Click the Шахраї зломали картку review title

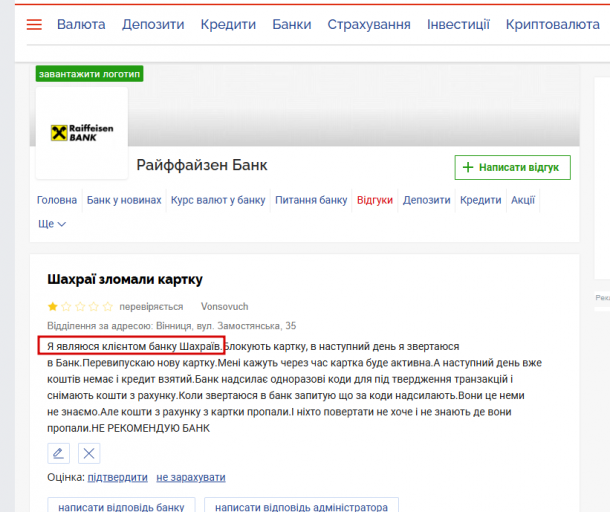(125, 279)
